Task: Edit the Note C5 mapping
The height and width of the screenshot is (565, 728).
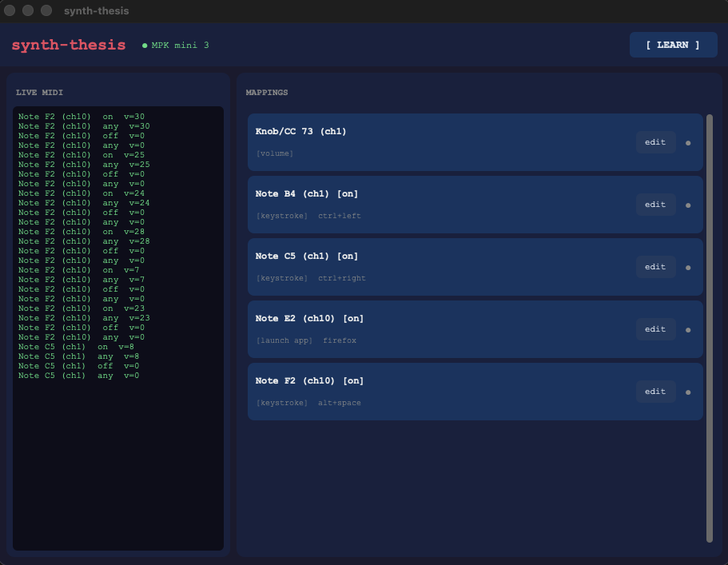Action: 655,266
